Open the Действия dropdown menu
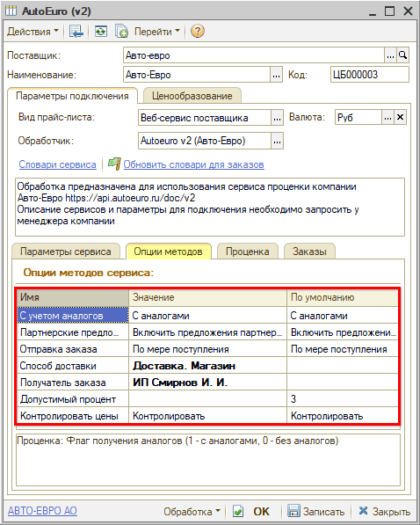Screen dimensions: 420x525 33,32
